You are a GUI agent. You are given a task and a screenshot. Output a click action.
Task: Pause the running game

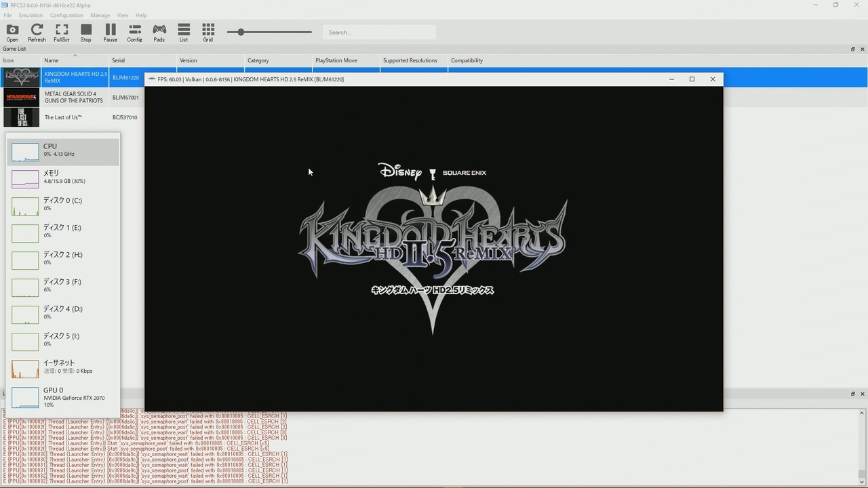(x=111, y=33)
